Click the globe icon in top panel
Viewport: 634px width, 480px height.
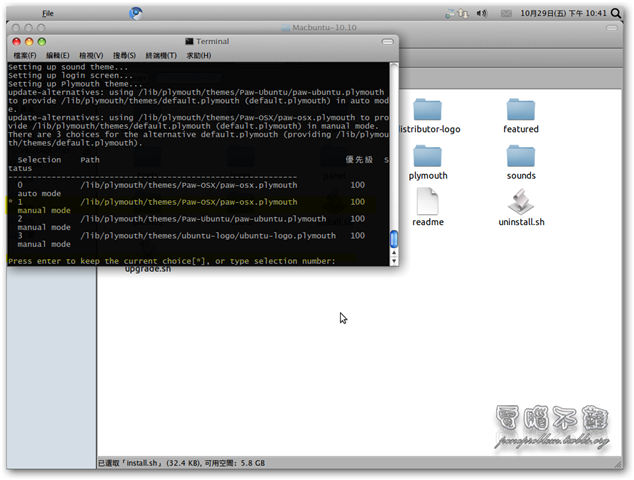tap(136, 13)
